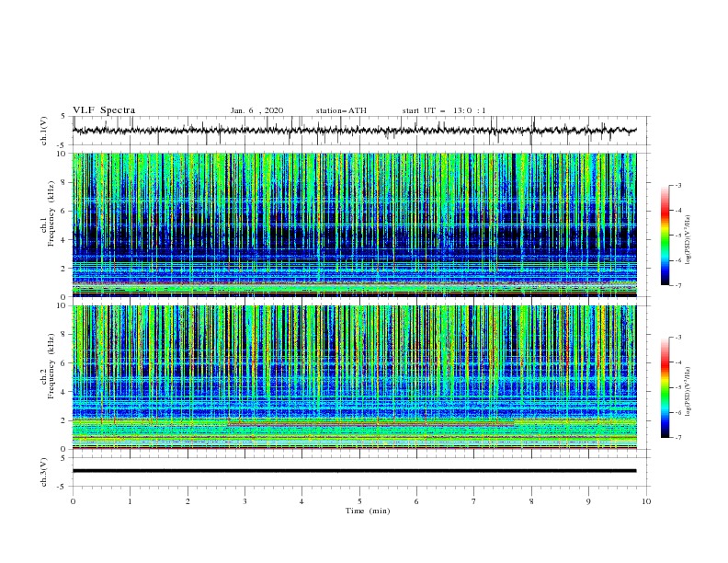728x563 pixels.
Task: Select the date text "Jan. 6 , 2020"
Action: [256, 110]
